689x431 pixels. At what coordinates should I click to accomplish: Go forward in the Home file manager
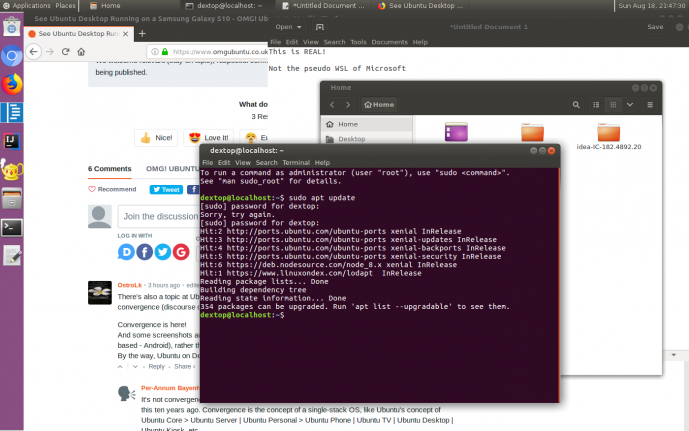click(348, 105)
